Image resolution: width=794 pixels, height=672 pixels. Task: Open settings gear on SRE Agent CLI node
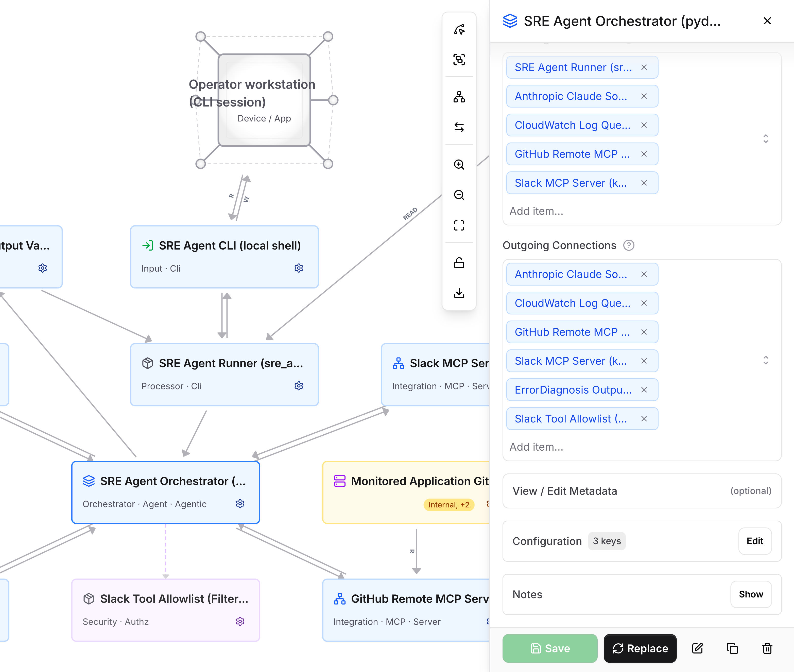click(299, 268)
